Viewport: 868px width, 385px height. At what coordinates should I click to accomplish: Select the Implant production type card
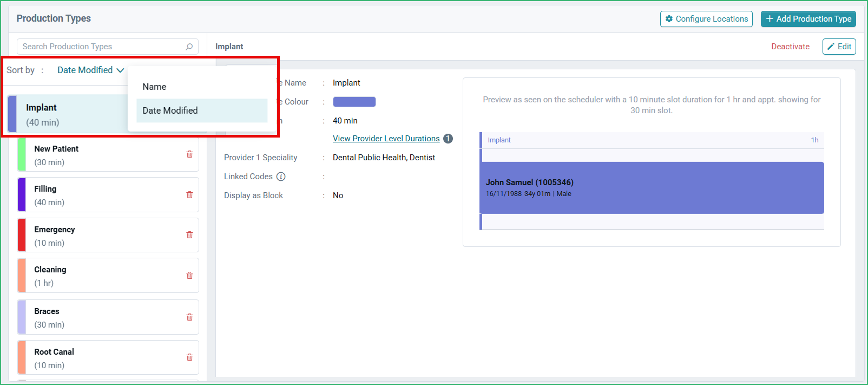(68, 115)
